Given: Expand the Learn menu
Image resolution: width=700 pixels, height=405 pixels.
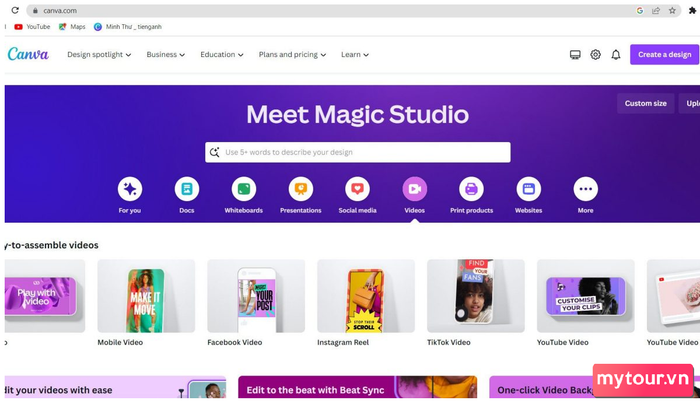Looking at the screenshot, I should point(355,54).
